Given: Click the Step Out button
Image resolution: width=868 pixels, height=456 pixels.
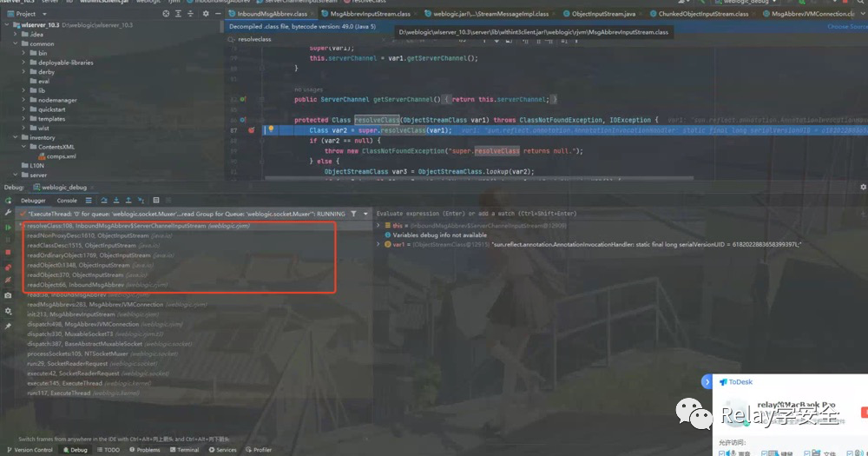Looking at the screenshot, I should [x=128, y=201].
